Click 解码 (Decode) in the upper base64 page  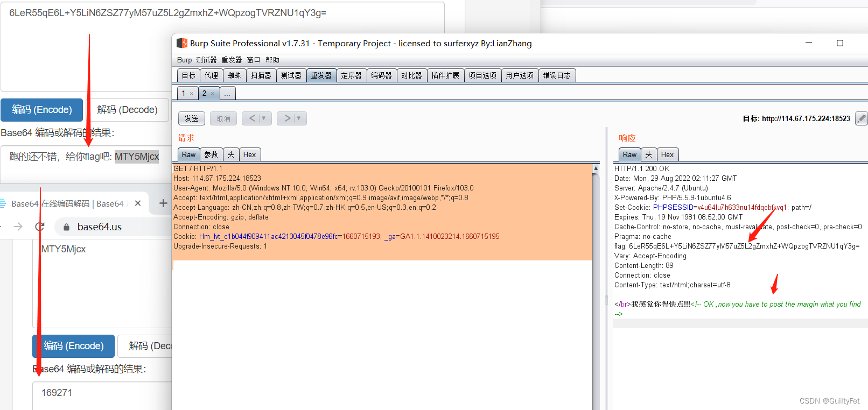[128, 110]
